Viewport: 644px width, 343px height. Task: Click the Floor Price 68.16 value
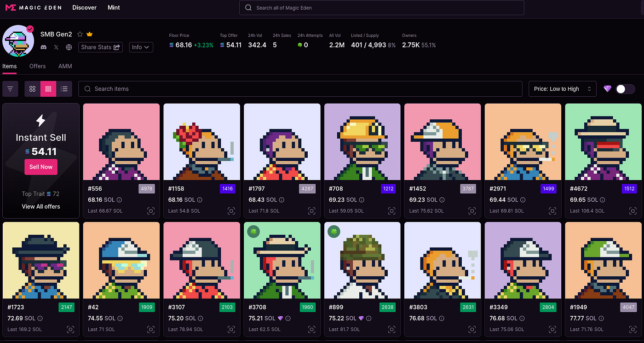[x=184, y=45]
